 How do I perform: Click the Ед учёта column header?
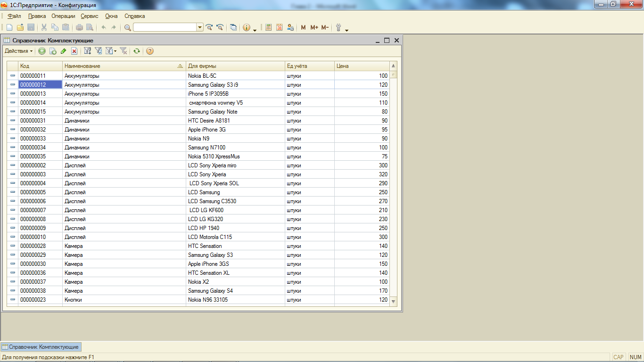tap(310, 66)
